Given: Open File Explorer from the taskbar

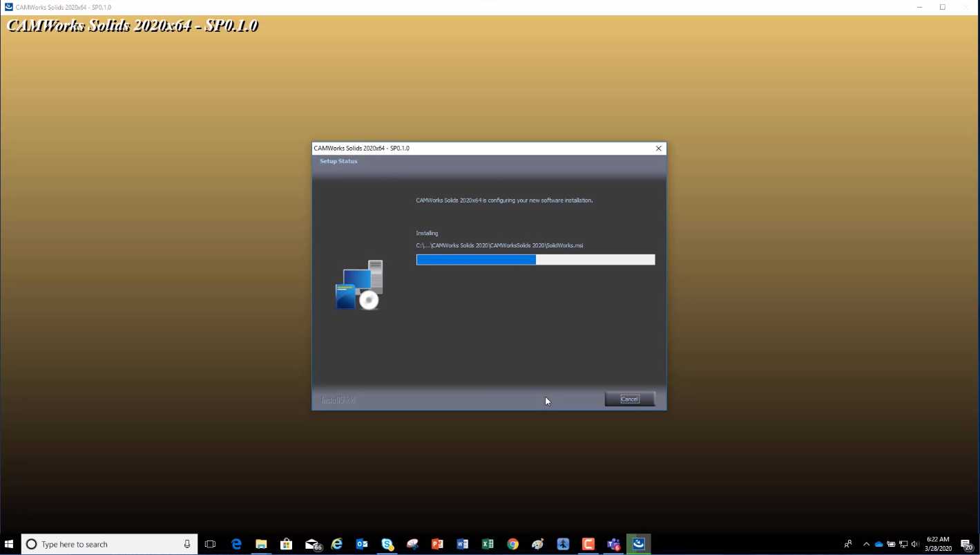Looking at the screenshot, I should pos(261,544).
